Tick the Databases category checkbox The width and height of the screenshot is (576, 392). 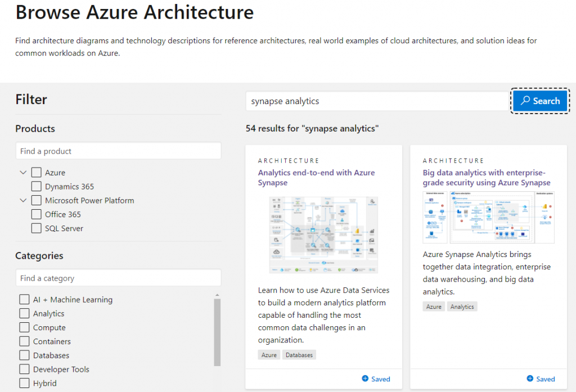[x=24, y=355]
